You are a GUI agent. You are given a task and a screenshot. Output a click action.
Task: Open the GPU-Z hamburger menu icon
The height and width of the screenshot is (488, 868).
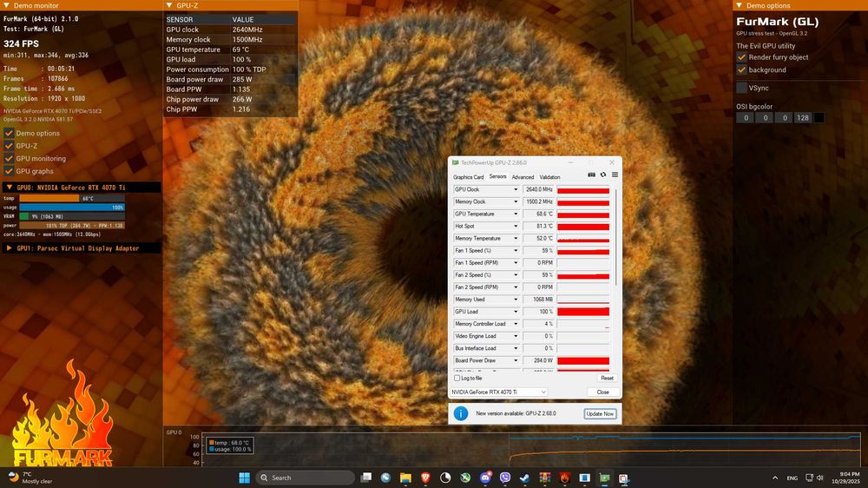tap(615, 175)
